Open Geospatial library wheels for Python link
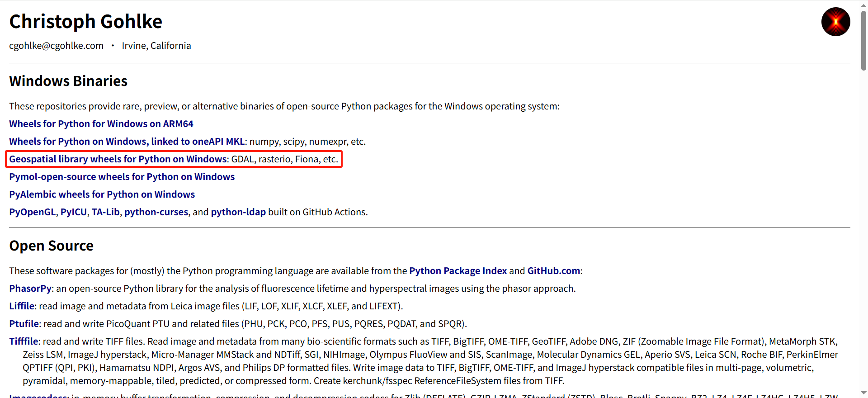 pyautogui.click(x=118, y=159)
